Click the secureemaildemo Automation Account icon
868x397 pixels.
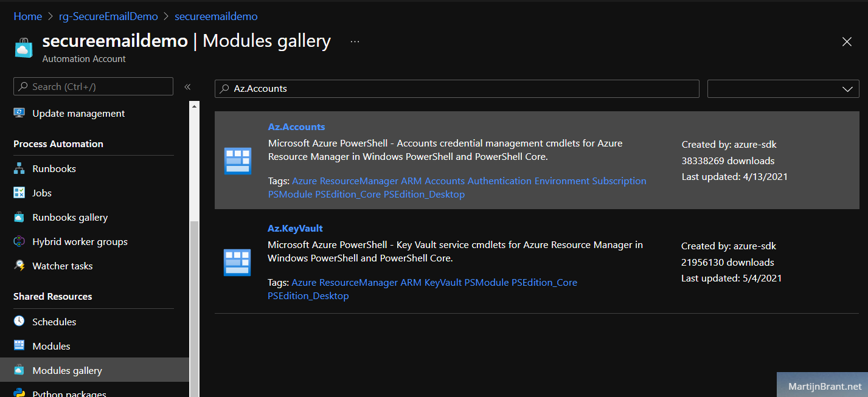click(24, 47)
